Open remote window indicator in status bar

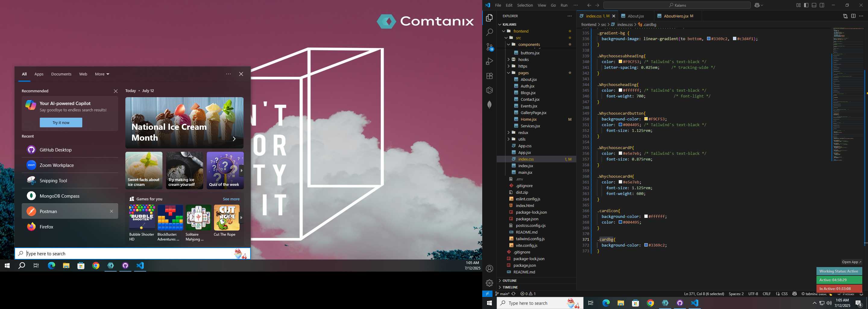coord(487,294)
